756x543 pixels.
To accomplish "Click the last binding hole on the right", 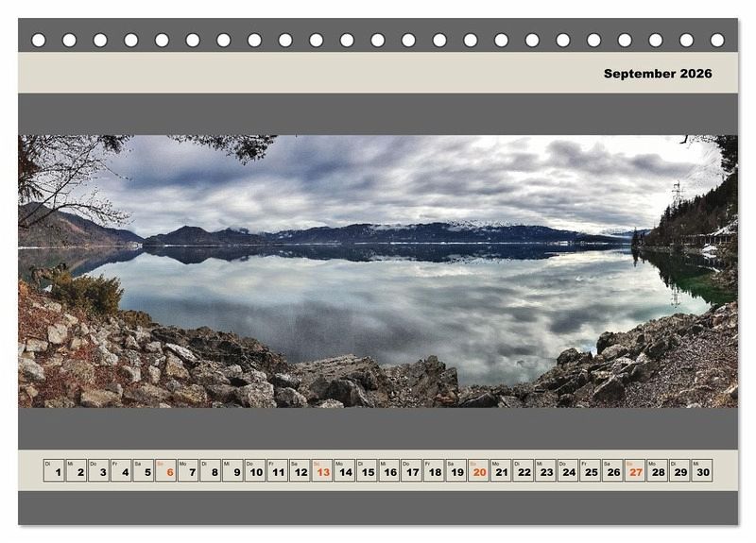I will pyautogui.click(x=717, y=40).
